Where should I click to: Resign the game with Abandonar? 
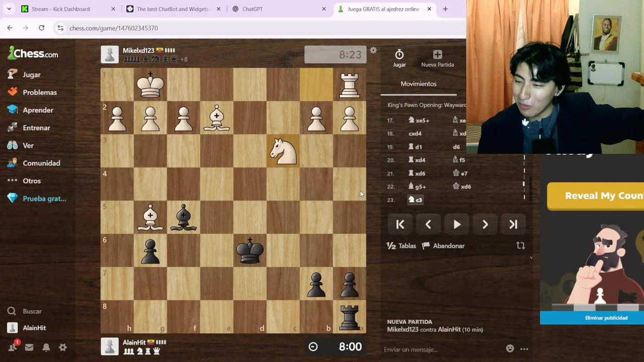tap(443, 246)
